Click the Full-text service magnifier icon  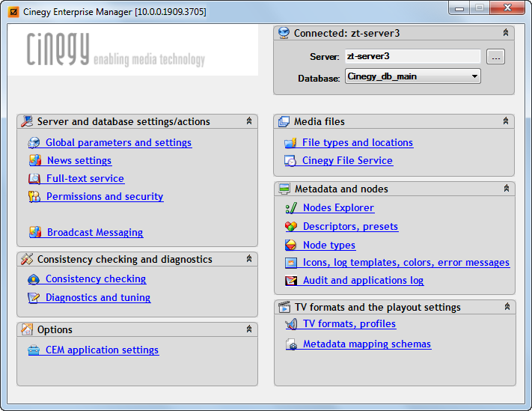(34, 178)
